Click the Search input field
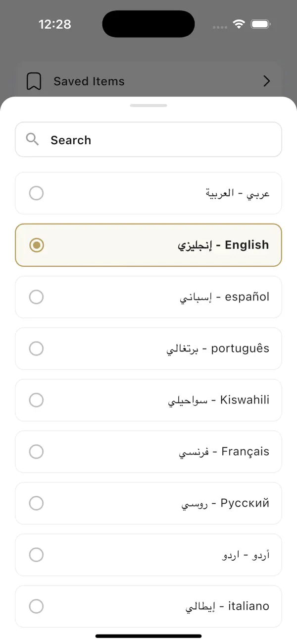Image resolution: width=297 pixels, height=644 pixels. (x=158, y=140)
